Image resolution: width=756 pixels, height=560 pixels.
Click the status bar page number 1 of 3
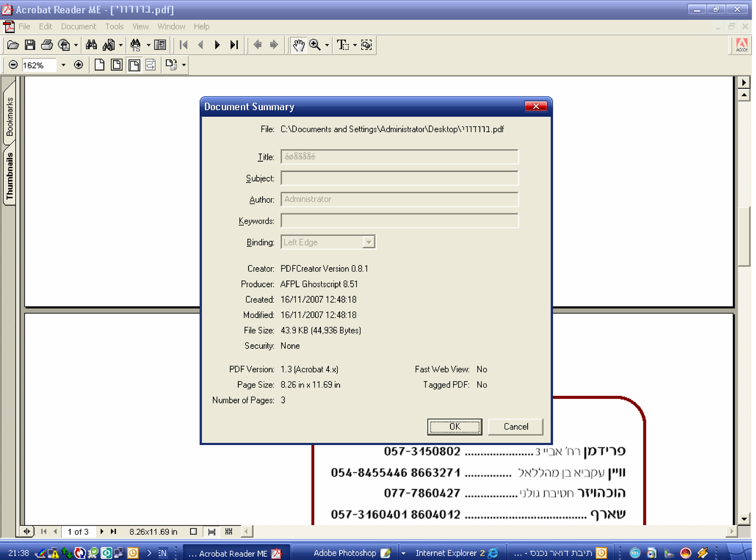[x=78, y=532]
